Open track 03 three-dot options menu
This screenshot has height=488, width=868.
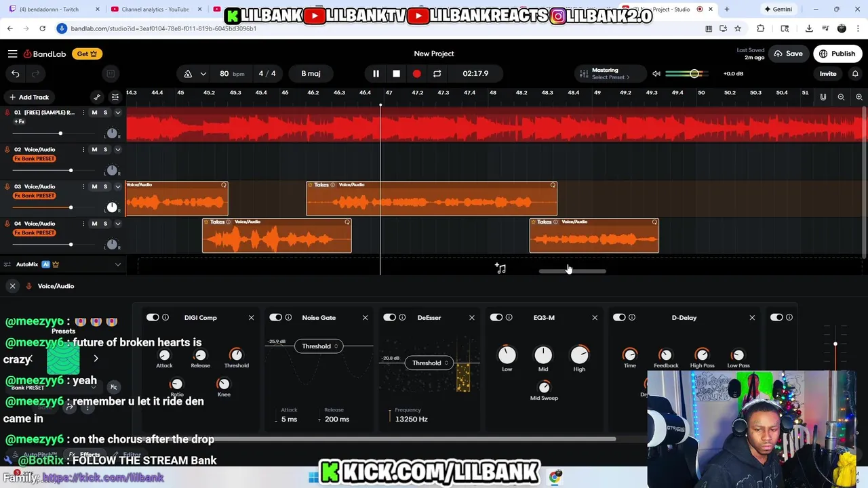click(x=83, y=186)
